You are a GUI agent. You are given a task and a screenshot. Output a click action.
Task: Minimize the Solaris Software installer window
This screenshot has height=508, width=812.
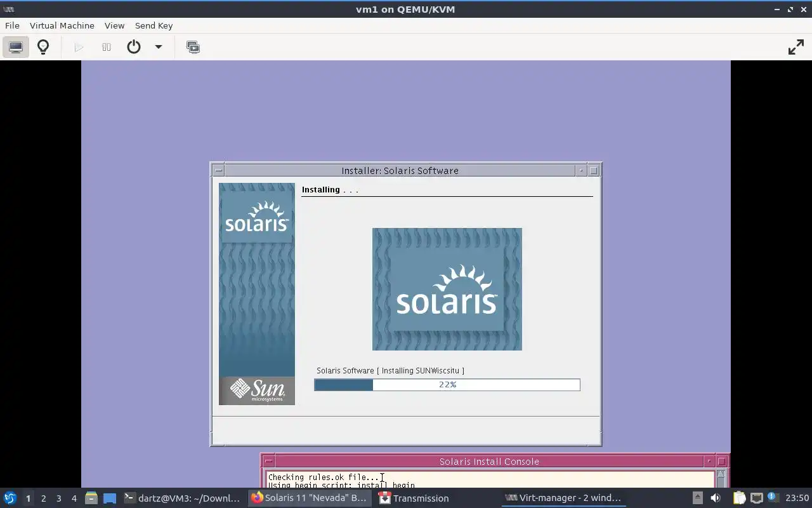pyautogui.click(x=581, y=170)
